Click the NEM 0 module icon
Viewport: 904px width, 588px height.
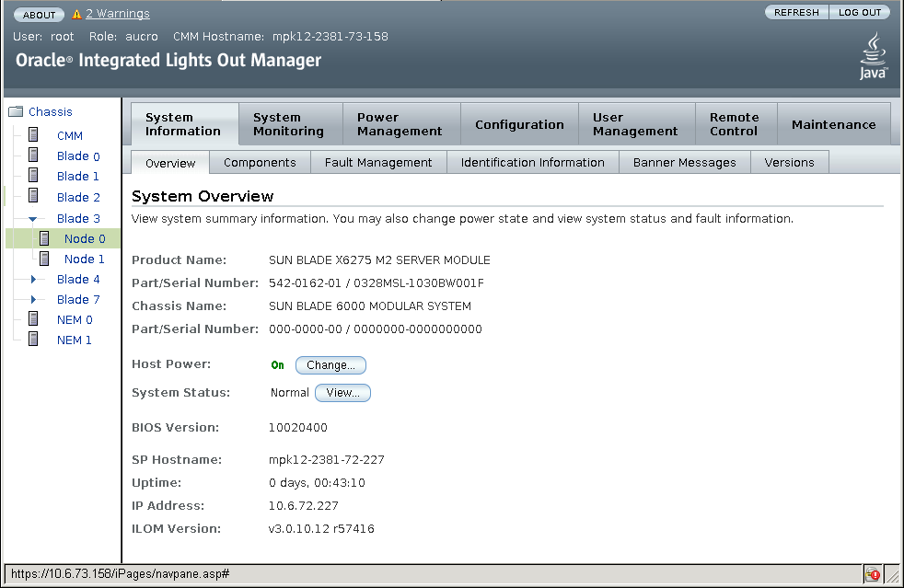click(33, 318)
